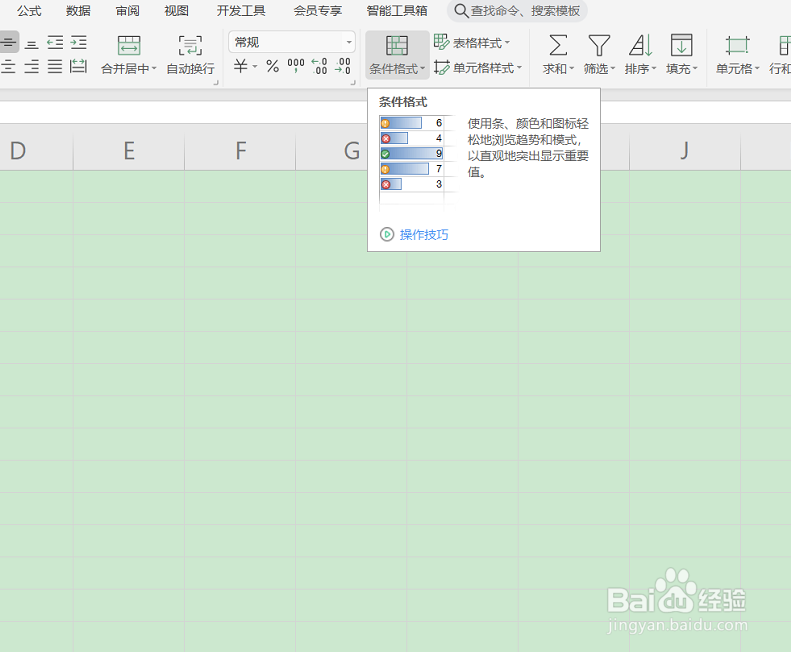
Task: Expand the 单元格 dropdown
Action: (x=737, y=69)
